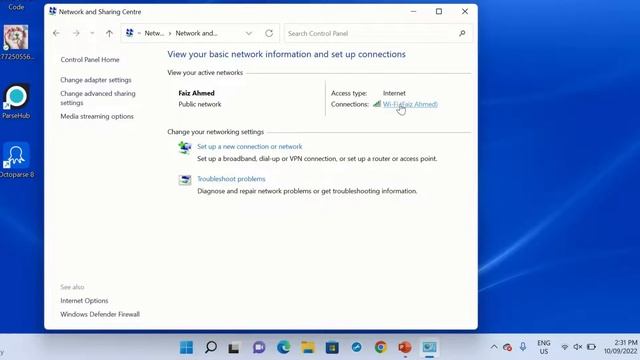
Task: Open the Octoparse 8 desktop shortcut
Action: click(x=16, y=160)
